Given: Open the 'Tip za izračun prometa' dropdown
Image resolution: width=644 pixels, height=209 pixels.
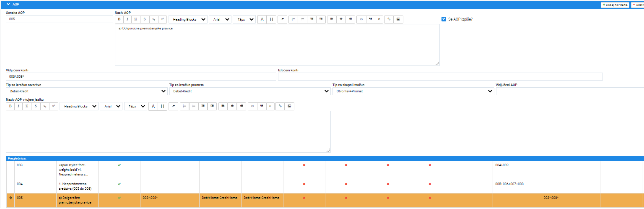Looking at the screenshot, I should pyautogui.click(x=250, y=91).
